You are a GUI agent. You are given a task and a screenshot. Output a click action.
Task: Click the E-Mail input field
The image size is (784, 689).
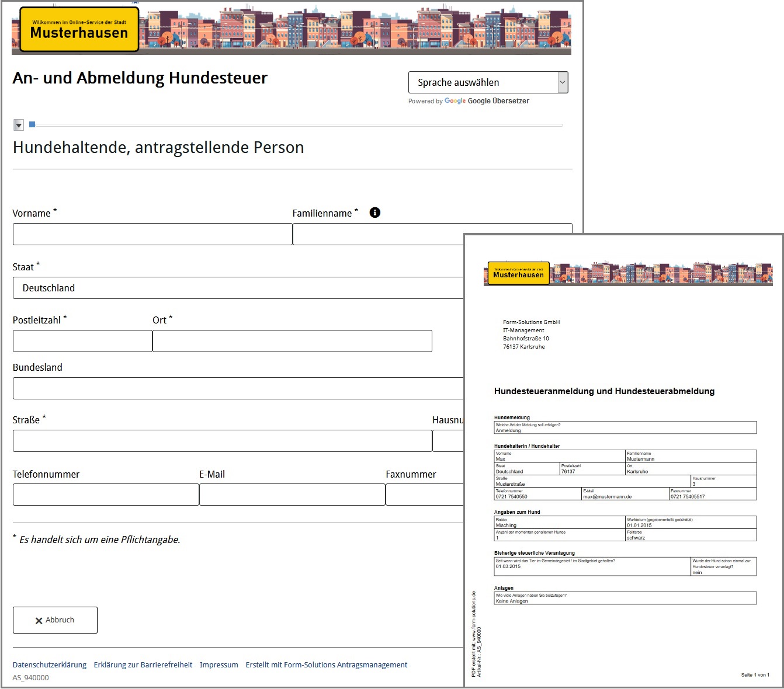pyautogui.click(x=292, y=495)
